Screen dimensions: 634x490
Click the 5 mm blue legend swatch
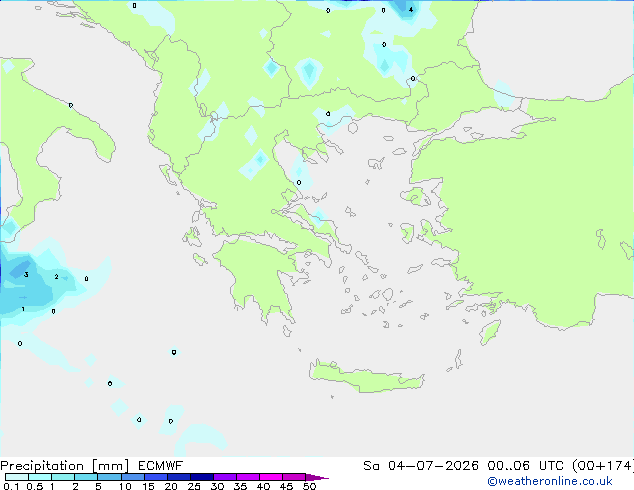(110, 477)
